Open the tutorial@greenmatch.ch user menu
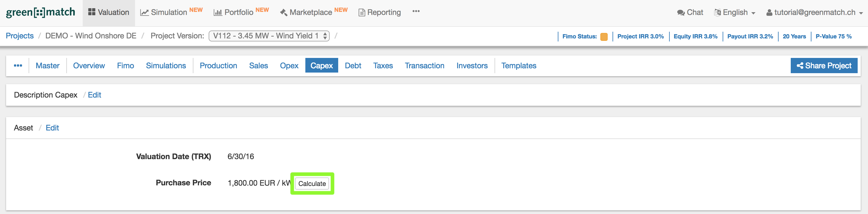 coord(814,13)
